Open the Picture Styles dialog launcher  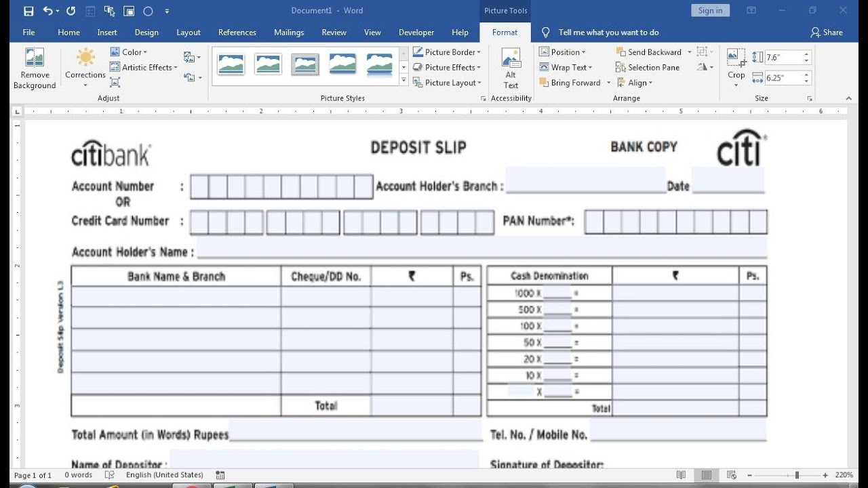point(484,98)
